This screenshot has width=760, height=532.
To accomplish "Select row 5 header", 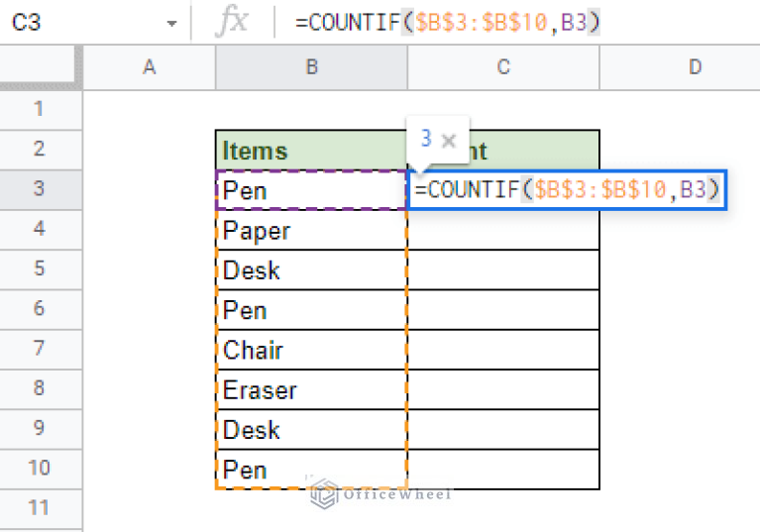I will coord(40,268).
